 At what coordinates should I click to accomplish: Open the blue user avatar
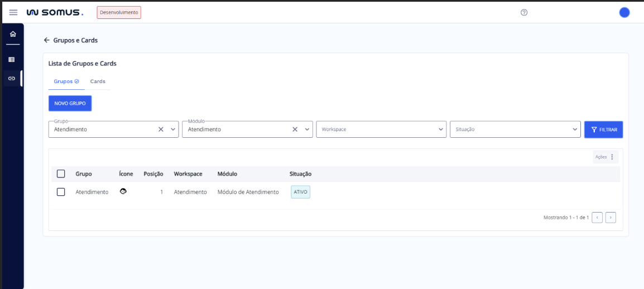pyautogui.click(x=624, y=12)
